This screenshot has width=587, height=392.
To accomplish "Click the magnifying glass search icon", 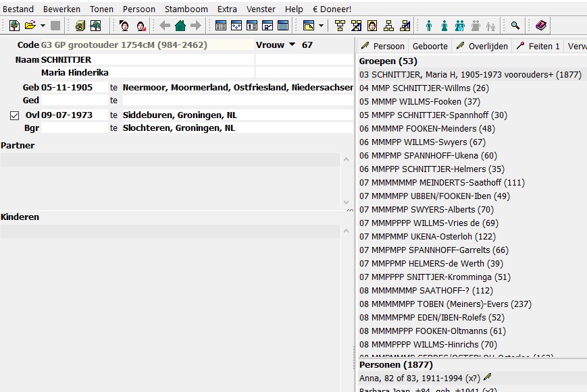I will (515, 26).
